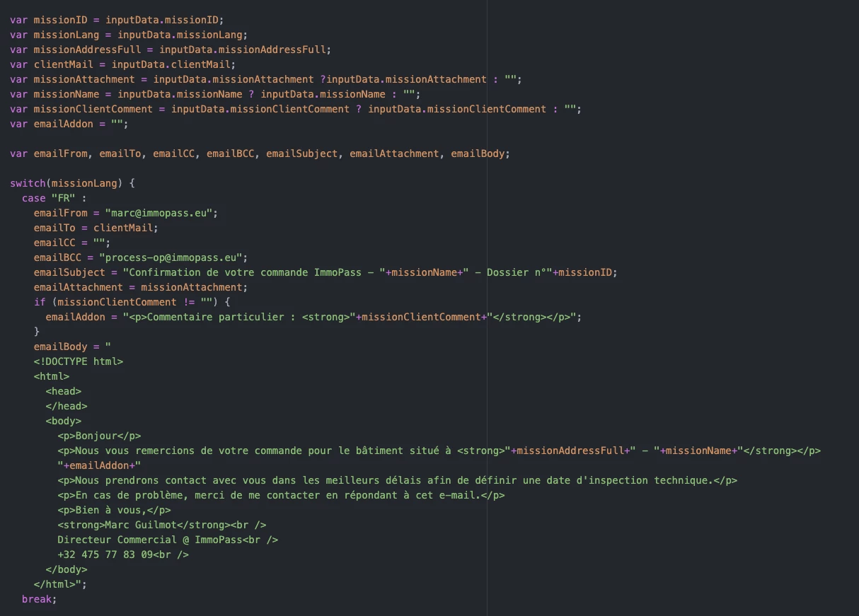Screen dimensions: 859x616
Task: Click the "Commentaire particulier" string text
Action: pyautogui.click(x=216, y=317)
